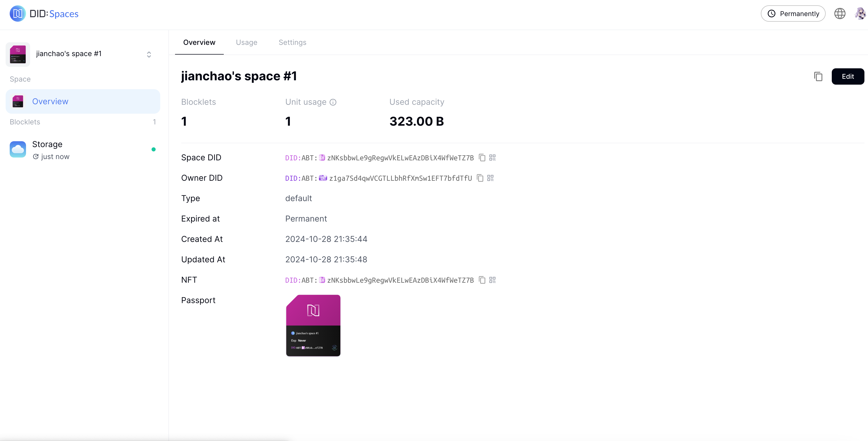Copy the NFT DID value
Screen dimensions: 868x441
click(482, 280)
